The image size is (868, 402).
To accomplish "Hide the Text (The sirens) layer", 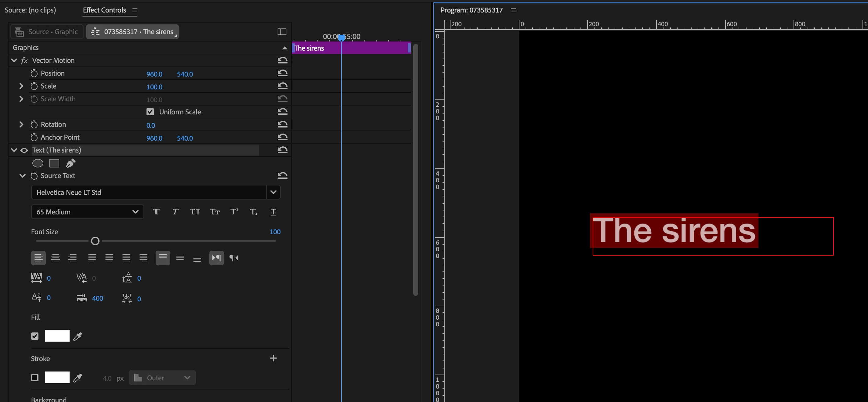I will (x=24, y=150).
